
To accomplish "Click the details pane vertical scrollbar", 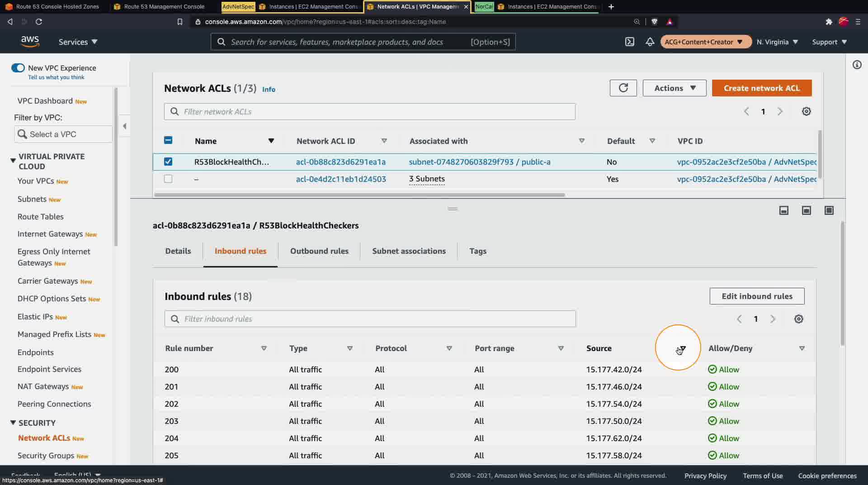I will click(842, 284).
